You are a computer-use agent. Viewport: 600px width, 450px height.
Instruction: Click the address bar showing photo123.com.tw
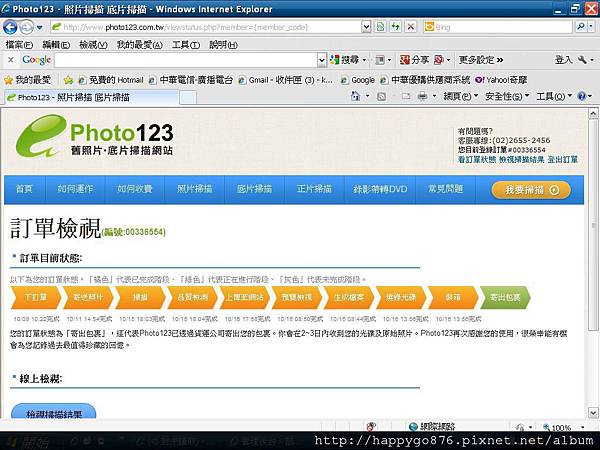tap(206, 27)
